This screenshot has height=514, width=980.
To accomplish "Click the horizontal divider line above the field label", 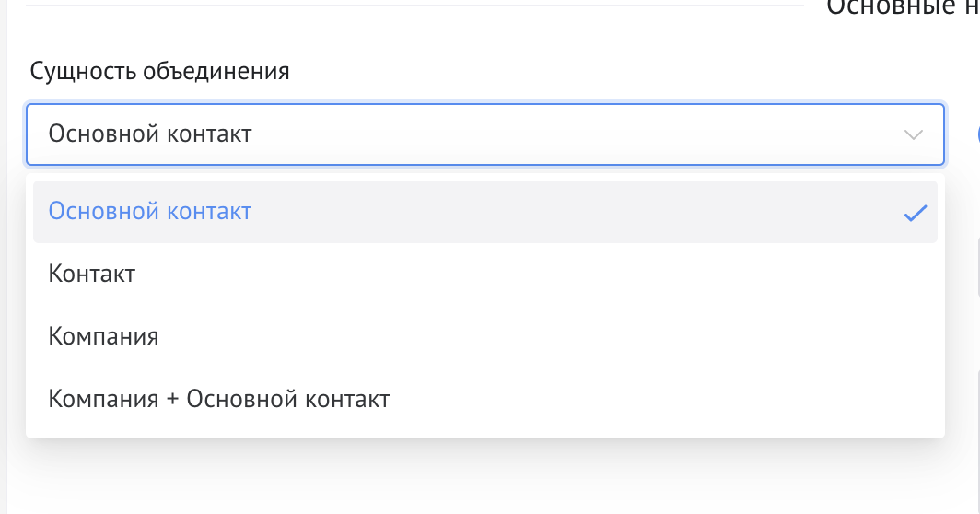I will [414, 6].
